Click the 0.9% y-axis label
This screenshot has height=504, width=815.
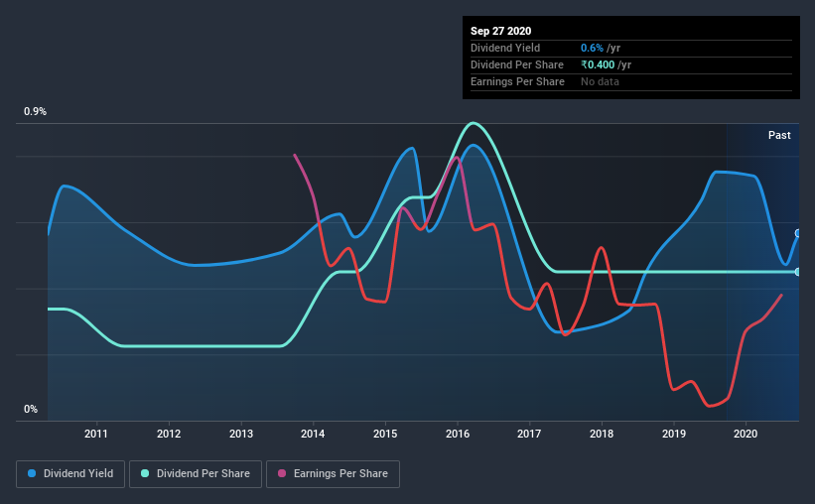pyautogui.click(x=35, y=112)
